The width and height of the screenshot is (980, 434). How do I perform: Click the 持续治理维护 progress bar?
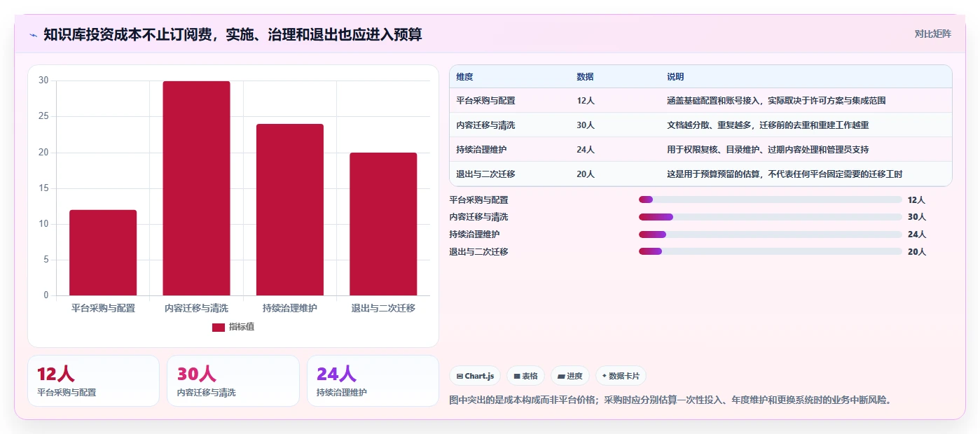[x=771, y=234]
